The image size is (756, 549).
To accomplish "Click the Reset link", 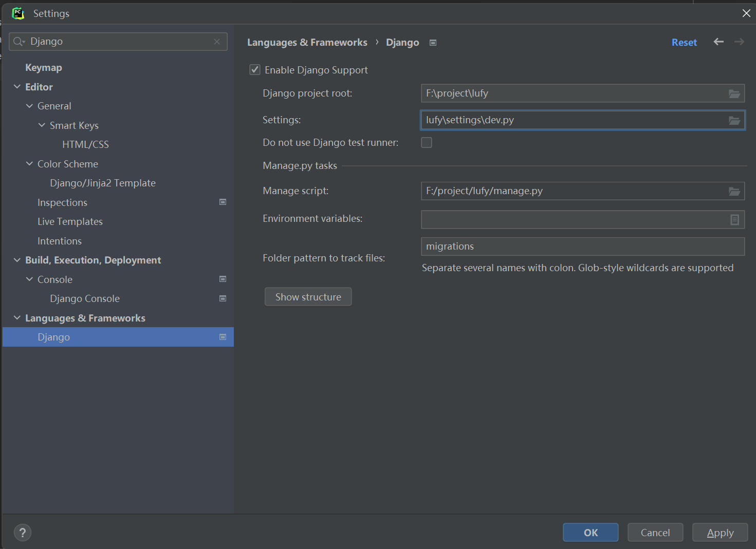I will [x=684, y=43].
